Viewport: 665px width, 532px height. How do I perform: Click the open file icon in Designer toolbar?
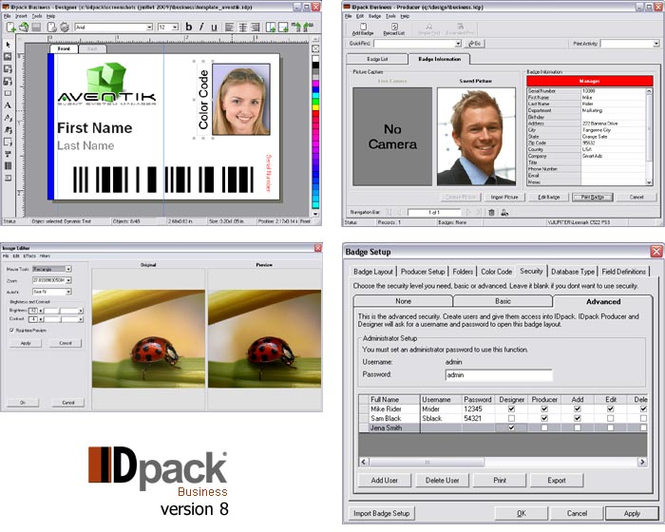(24, 28)
